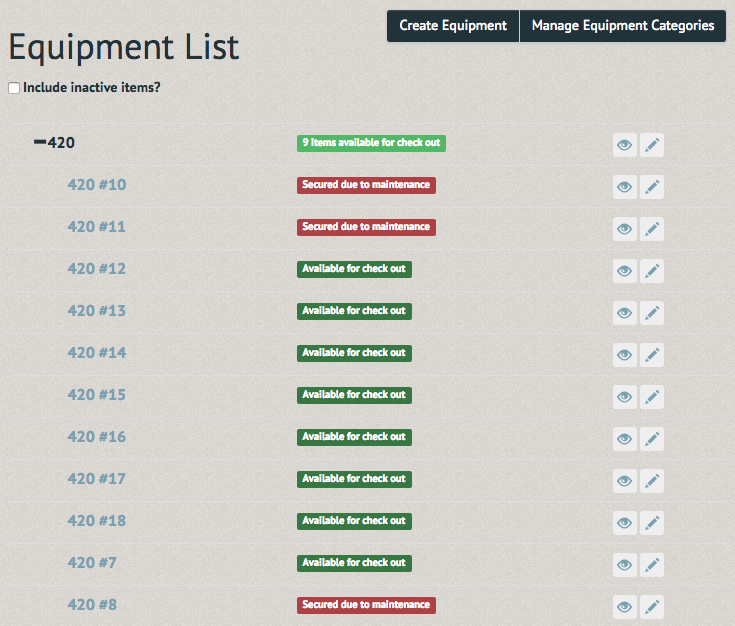Edit item 420 #16 with pencil icon
Image resolution: width=735 pixels, height=626 pixels.
tap(652, 439)
